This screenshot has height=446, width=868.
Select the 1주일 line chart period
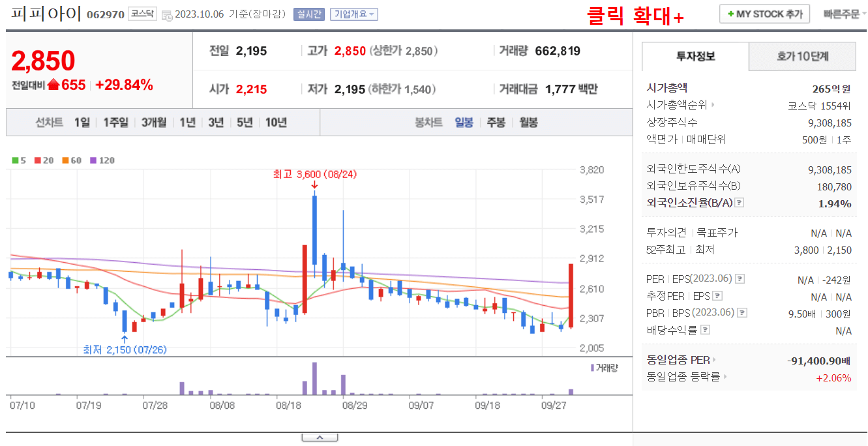tap(116, 123)
